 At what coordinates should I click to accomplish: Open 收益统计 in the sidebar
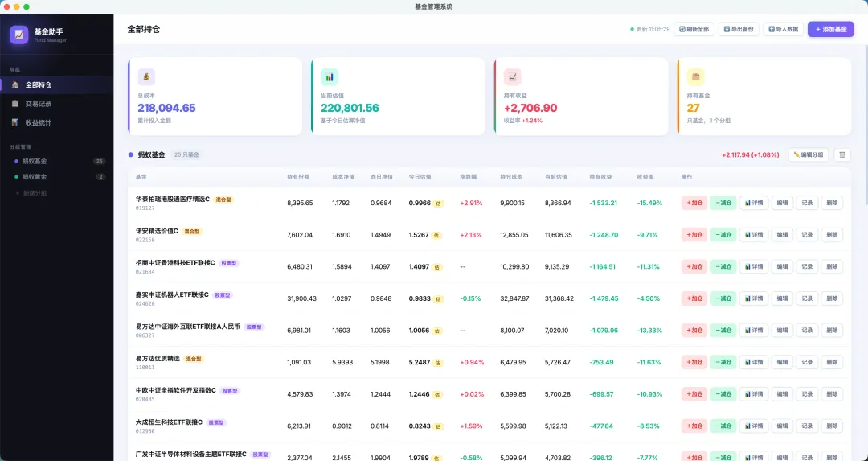point(56,122)
